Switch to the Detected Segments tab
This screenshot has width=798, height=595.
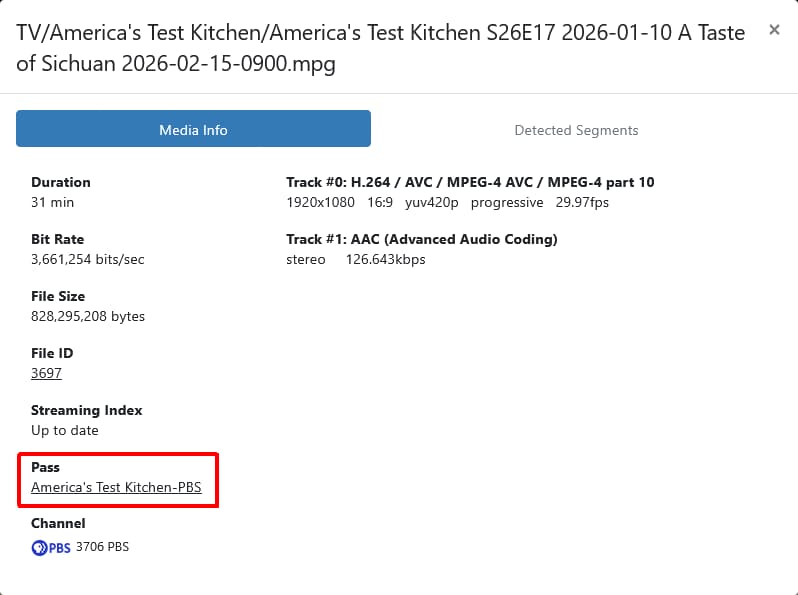point(576,130)
